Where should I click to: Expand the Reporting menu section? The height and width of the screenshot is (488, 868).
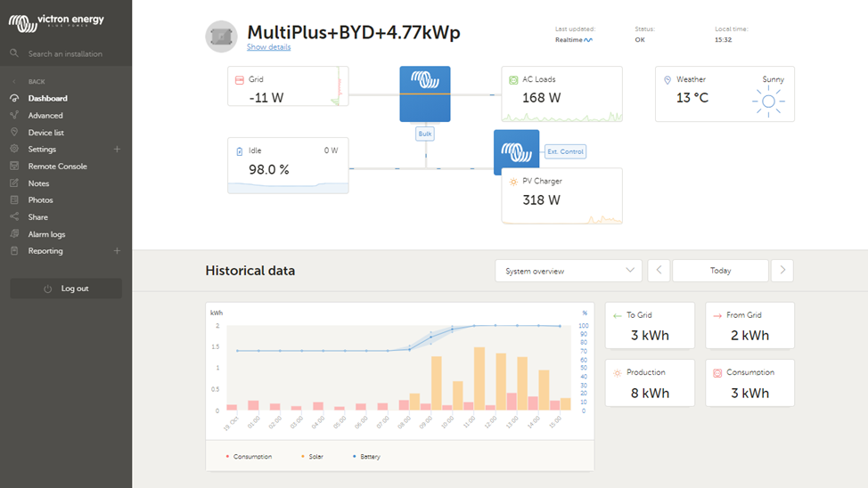117,251
